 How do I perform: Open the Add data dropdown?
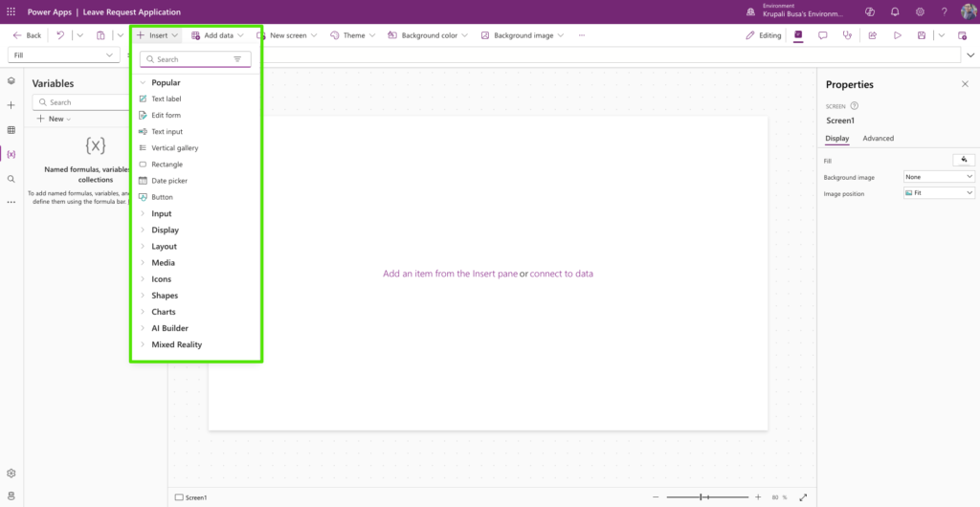217,35
